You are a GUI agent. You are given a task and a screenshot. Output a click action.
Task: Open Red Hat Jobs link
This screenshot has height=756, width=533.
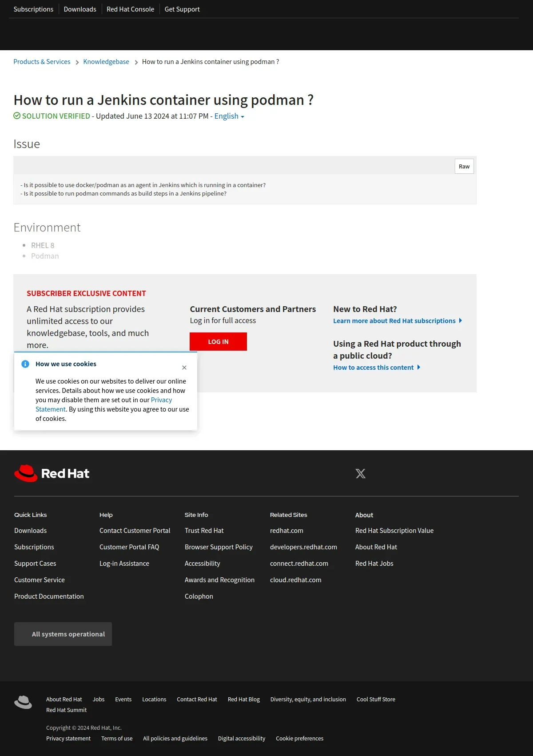[374, 564]
